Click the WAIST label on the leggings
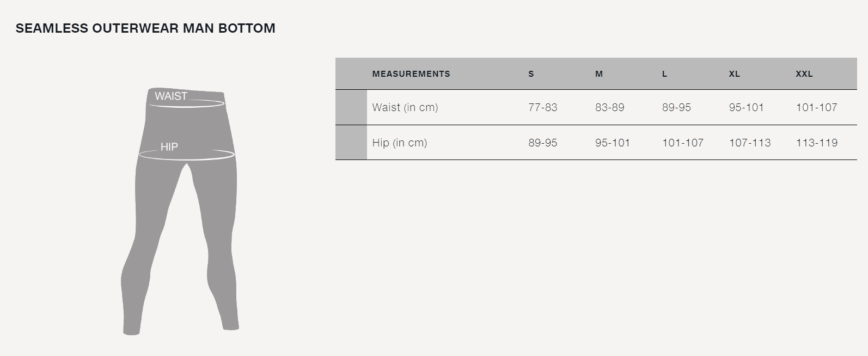This screenshot has width=868, height=356. (x=171, y=96)
